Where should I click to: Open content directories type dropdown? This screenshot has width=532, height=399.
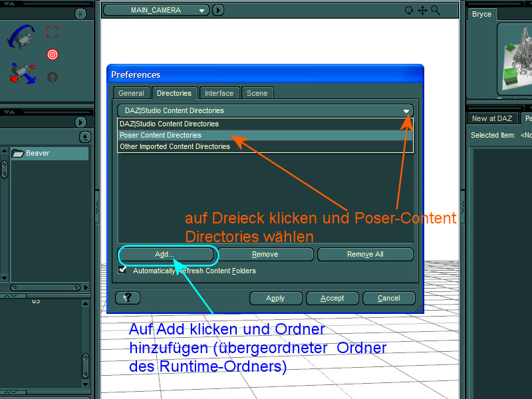[x=265, y=110]
